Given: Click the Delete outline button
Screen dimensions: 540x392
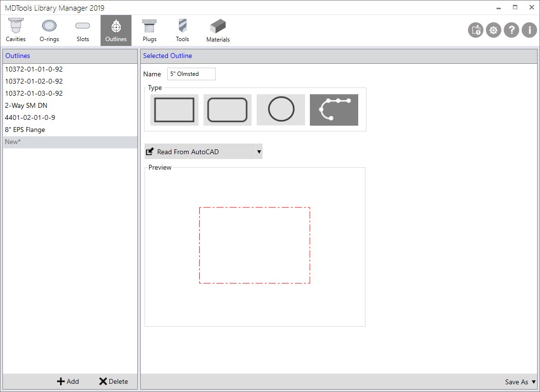Looking at the screenshot, I should coord(113,381).
